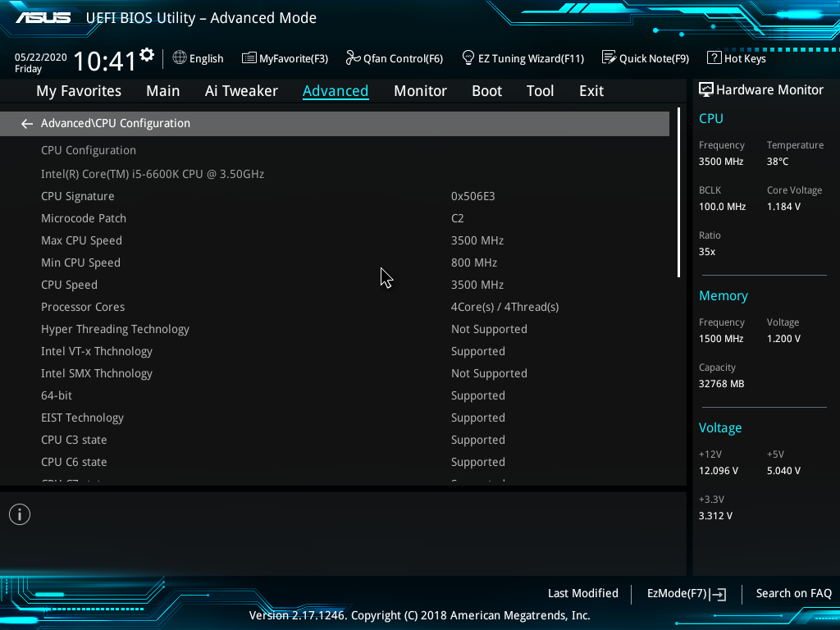The width and height of the screenshot is (840, 630).
Task: Click the info icon in the help panel
Action: pos(20,514)
